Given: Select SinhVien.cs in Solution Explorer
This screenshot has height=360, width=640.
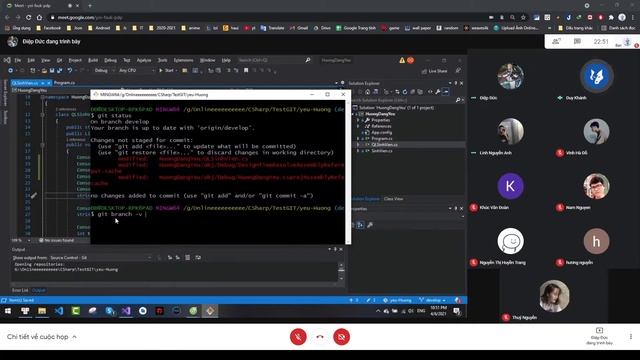Looking at the screenshot, I should click(382, 151).
